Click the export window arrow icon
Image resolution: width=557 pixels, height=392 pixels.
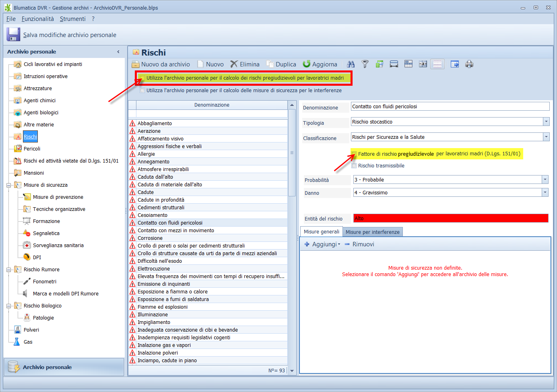click(x=455, y=64)
